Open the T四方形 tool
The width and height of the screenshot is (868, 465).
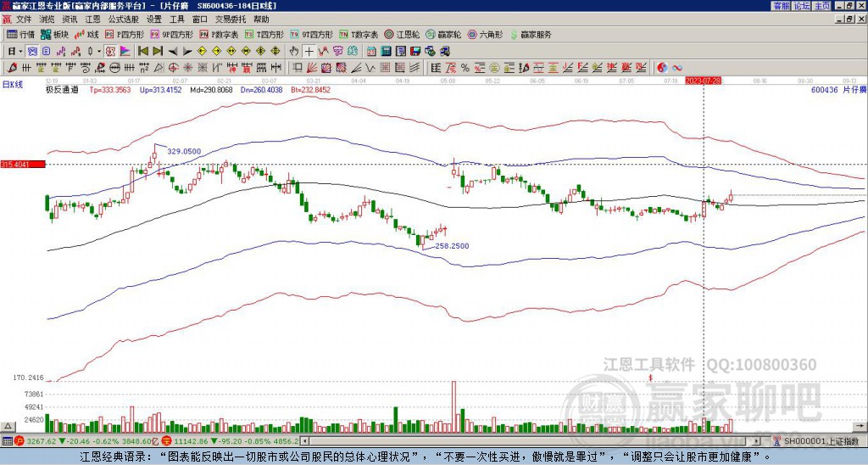click(264, 34)
